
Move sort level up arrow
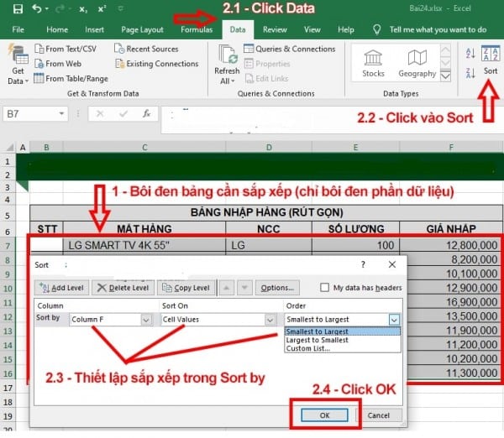coord(226,288)
